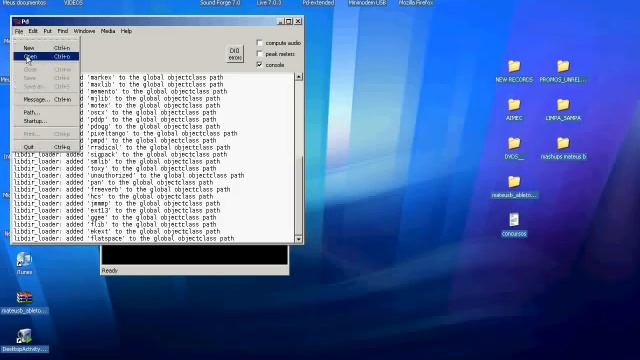Click the Ready status bar behind Pd
Screen dimensions: 640x360
(195, 270)
